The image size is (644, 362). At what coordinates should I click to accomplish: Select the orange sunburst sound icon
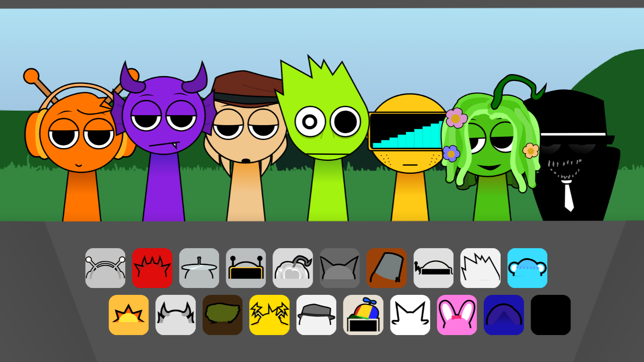(128, 315)
